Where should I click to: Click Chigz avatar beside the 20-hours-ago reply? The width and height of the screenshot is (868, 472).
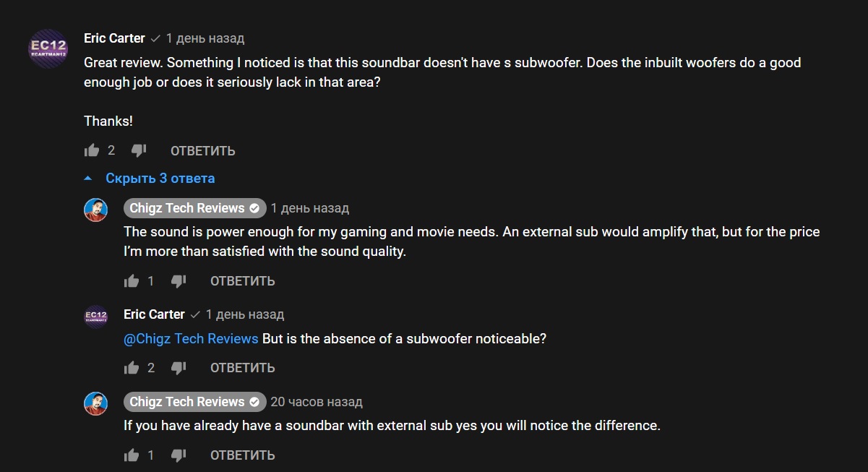(x=96, y=403)
